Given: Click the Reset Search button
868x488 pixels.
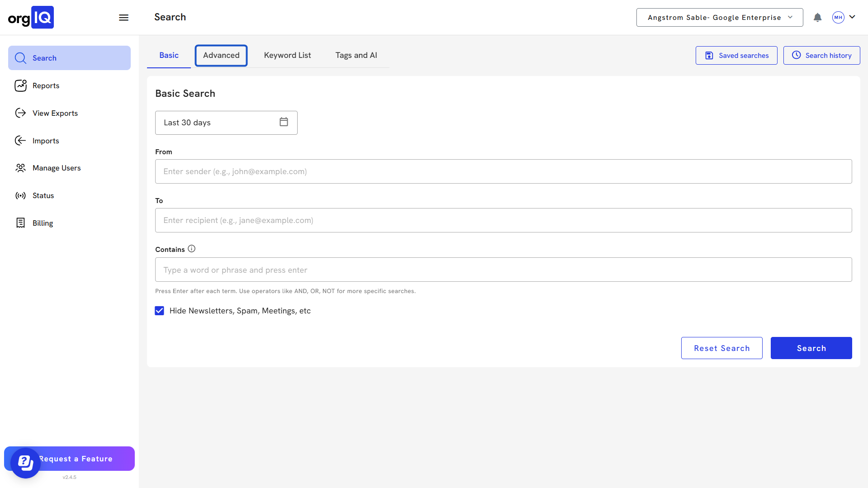Looking at the screenshot, I should [721, 348].
